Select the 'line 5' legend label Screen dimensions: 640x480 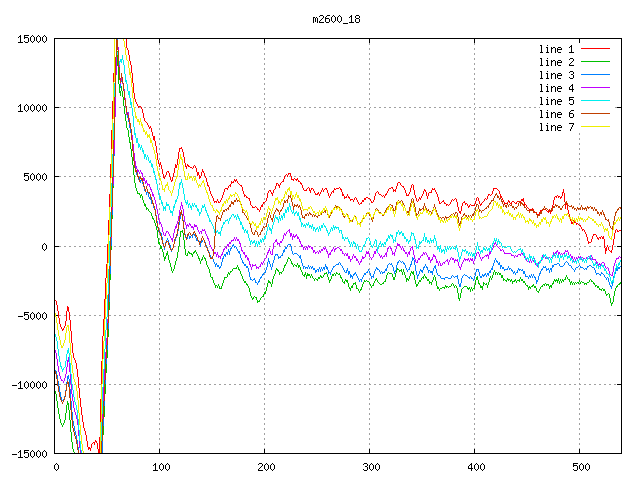point(557,101)
